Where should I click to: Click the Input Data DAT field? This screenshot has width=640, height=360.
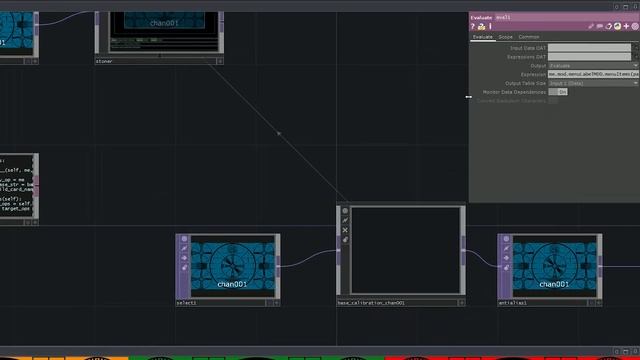[589, 48]
